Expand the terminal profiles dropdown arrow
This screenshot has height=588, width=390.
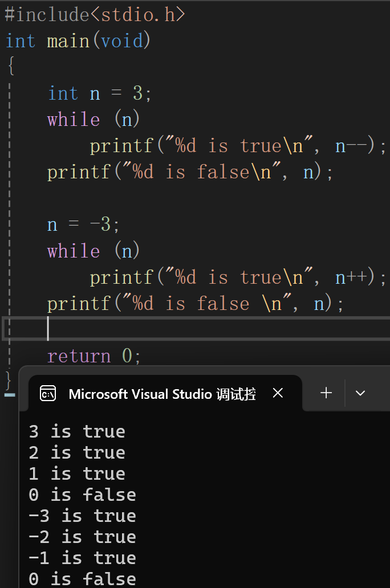pos(360,393)
